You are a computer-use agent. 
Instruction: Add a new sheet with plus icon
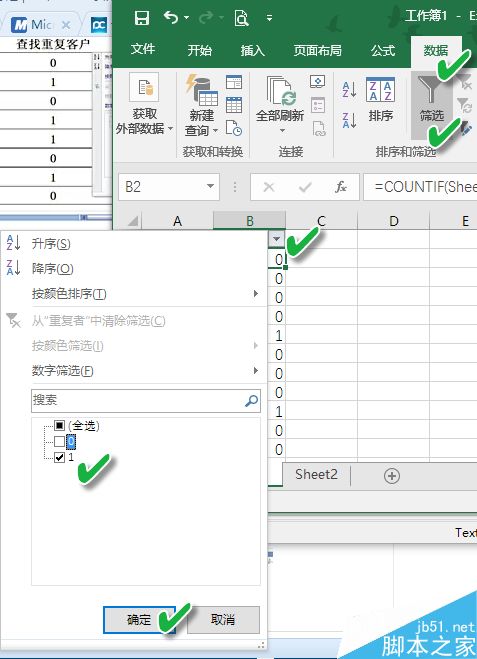click(x=391, y=476)
